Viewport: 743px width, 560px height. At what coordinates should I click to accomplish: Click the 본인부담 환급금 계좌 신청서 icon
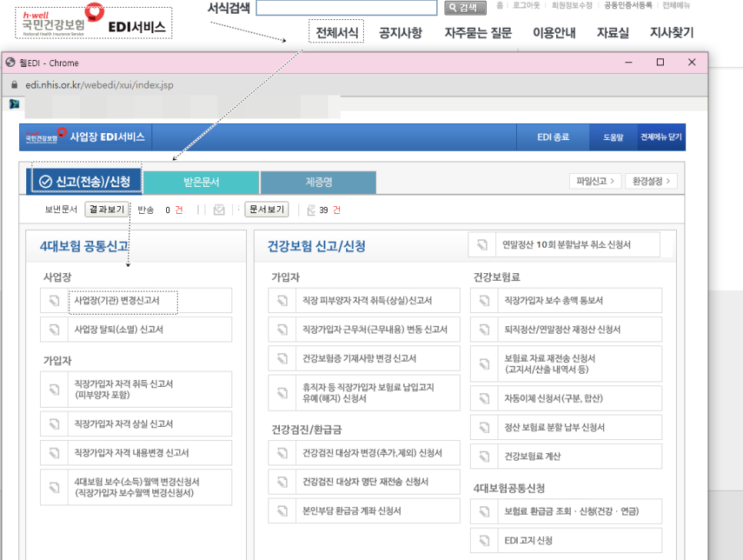tap(283, 511)
